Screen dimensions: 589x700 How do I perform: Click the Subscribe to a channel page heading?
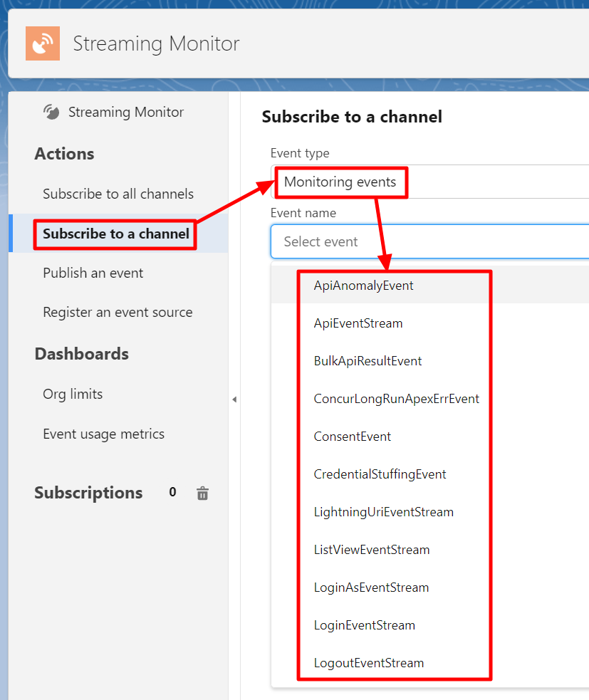(352, 117)
